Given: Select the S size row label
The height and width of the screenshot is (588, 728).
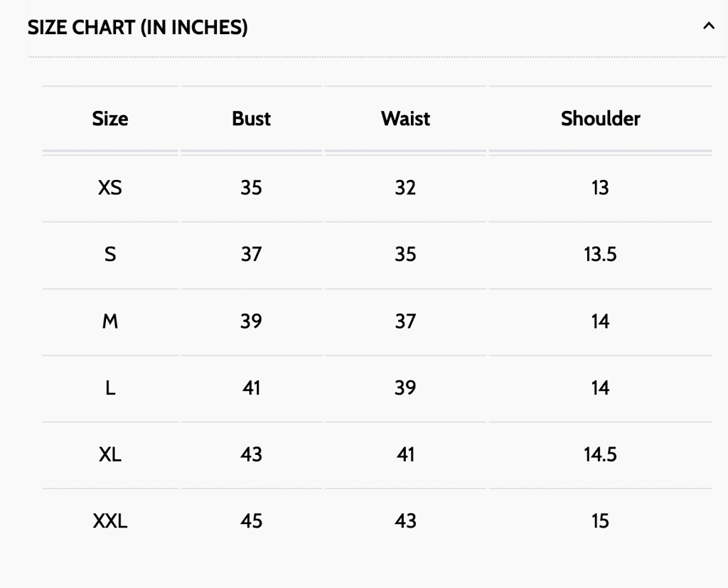Looking at the screenshot, I should coord(110,255).
